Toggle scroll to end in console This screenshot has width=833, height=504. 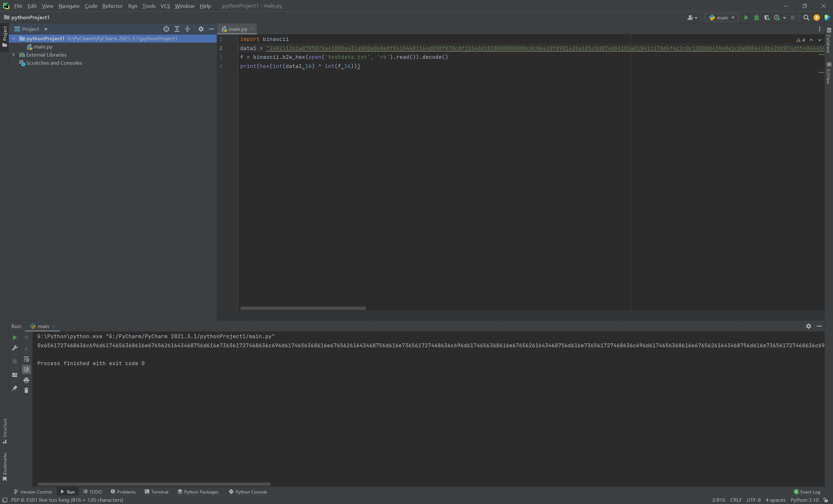coord(26,370)
